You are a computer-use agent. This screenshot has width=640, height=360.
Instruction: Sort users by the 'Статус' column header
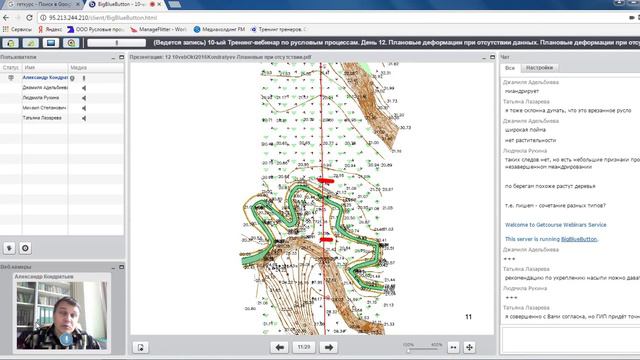[11, 68]
